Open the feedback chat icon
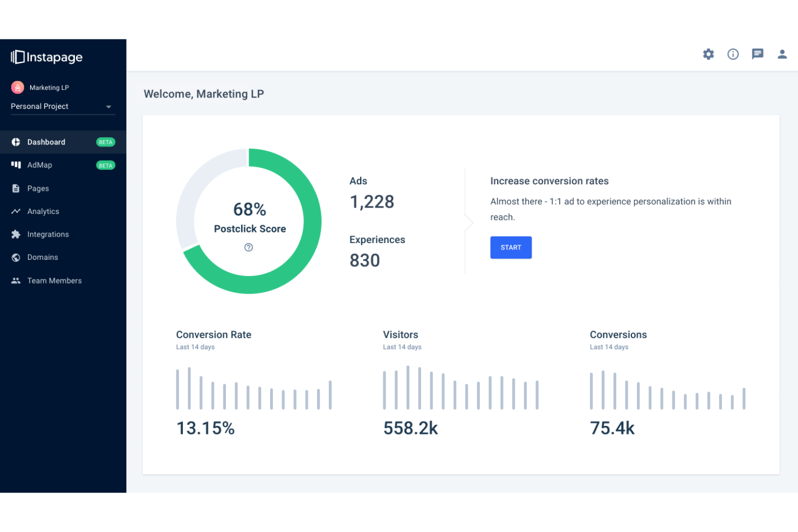798x532 pixels. tap(758, 54)
